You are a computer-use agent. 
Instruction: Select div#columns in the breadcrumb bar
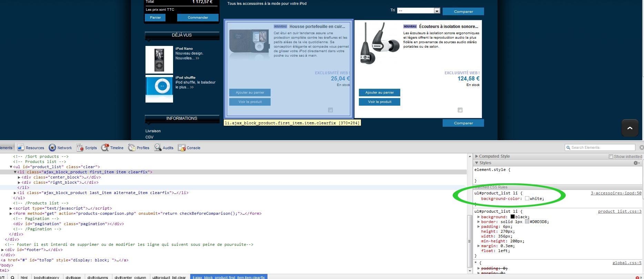pos(98,277)
